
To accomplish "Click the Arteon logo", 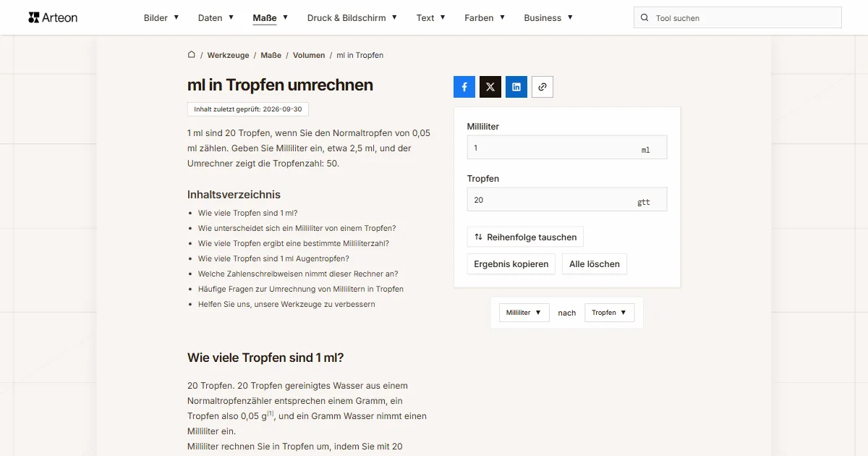I will pyautogui.click(x=53, y=17).
